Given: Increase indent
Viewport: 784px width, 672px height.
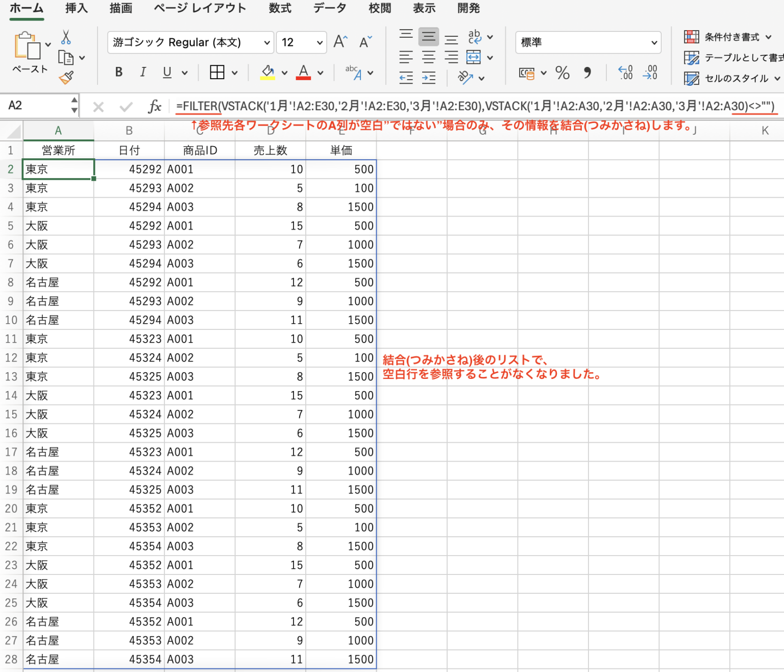Looking at the screenshot, I should tap(429, 78).
